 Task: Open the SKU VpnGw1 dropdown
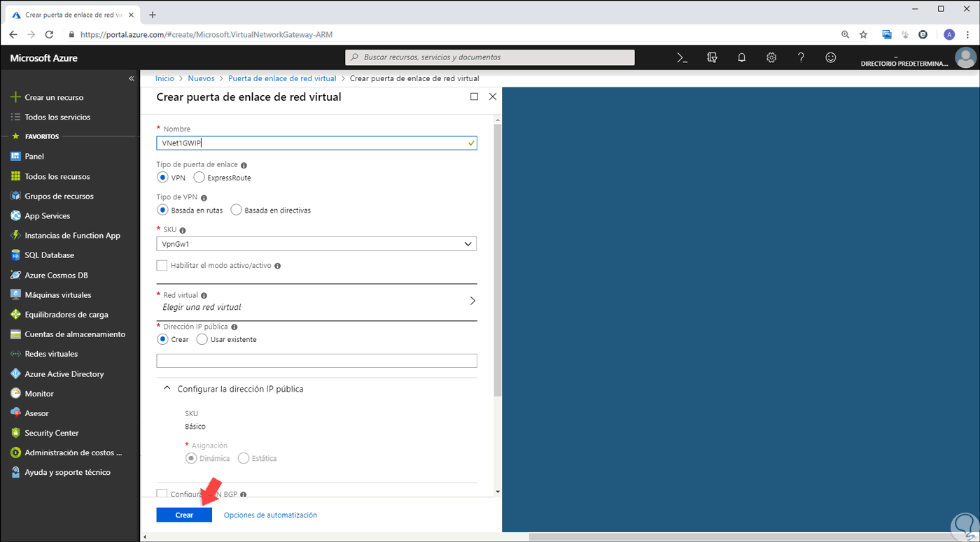tap(316, 244)
